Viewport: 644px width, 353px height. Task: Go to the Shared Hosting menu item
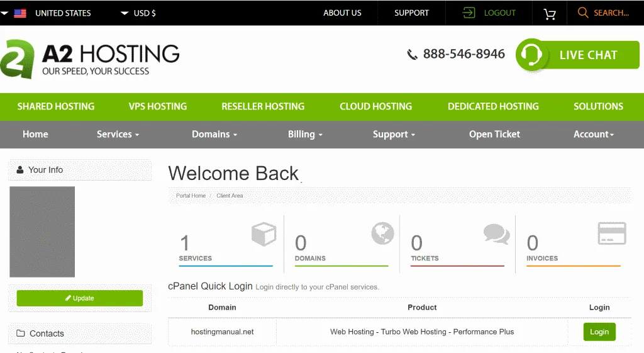[x=56, y=106]
